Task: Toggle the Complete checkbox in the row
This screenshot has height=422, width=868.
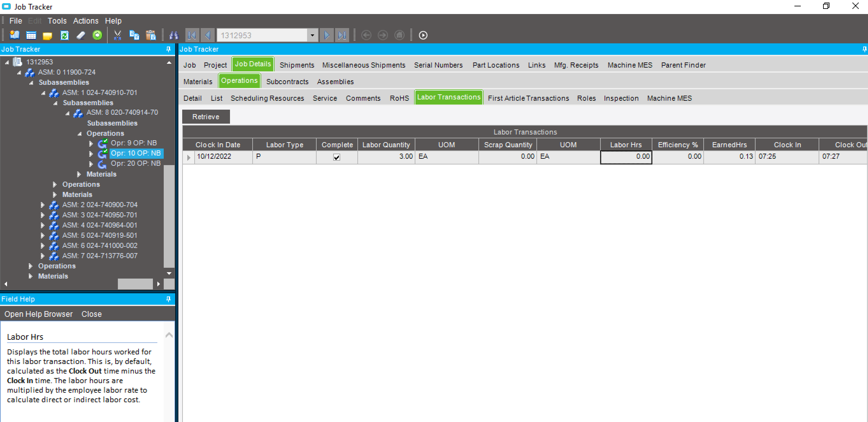Action: coord(337,157)
